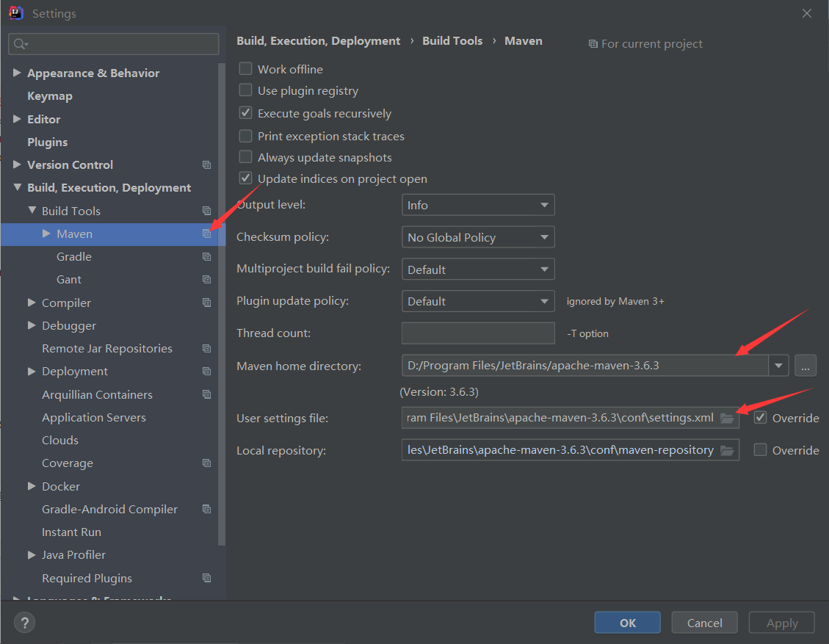Click the help question mark button
The width and height of the screenshot is (829, 644).
tap(24, 622)
